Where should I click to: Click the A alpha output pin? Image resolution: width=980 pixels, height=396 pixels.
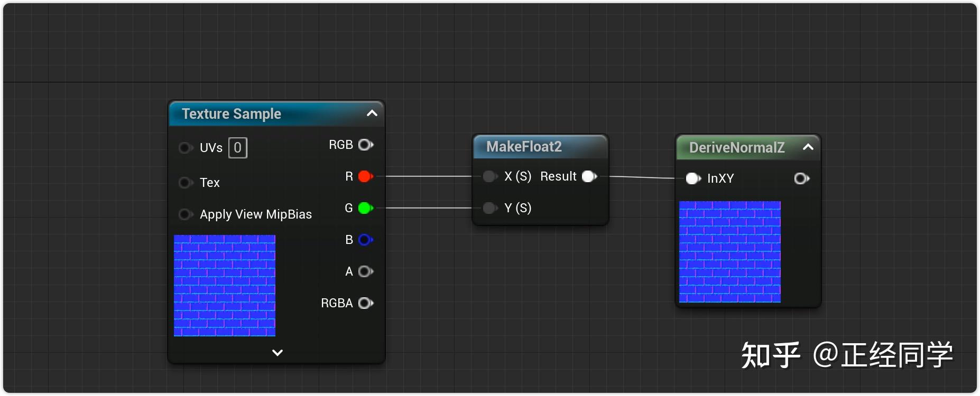[x=365, y=271]
